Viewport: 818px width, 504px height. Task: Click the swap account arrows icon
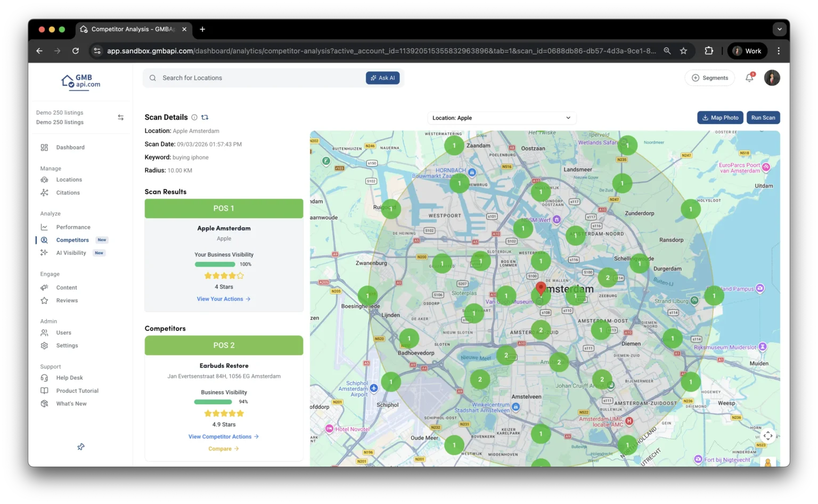tap(121, 118)
